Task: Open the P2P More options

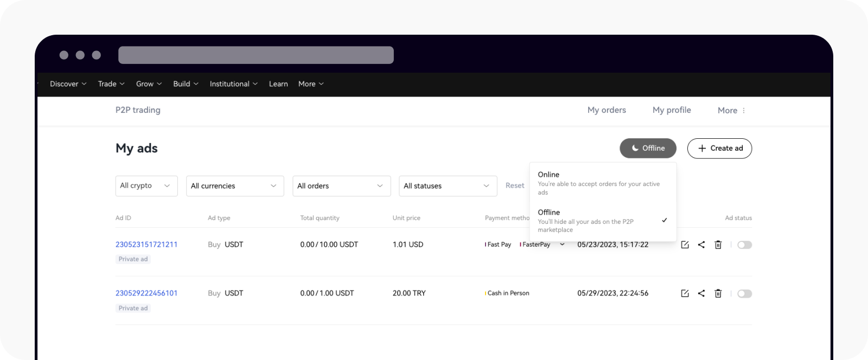Action: 731,111
